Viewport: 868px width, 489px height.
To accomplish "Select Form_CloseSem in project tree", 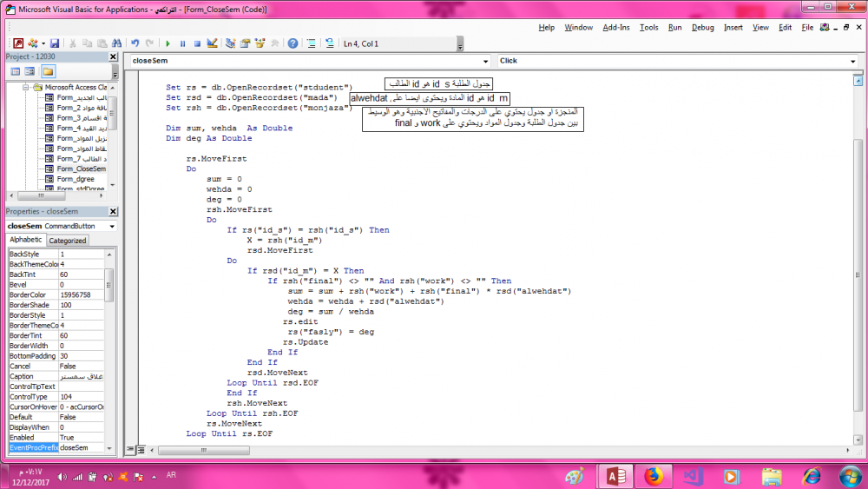I will [81, 169].
